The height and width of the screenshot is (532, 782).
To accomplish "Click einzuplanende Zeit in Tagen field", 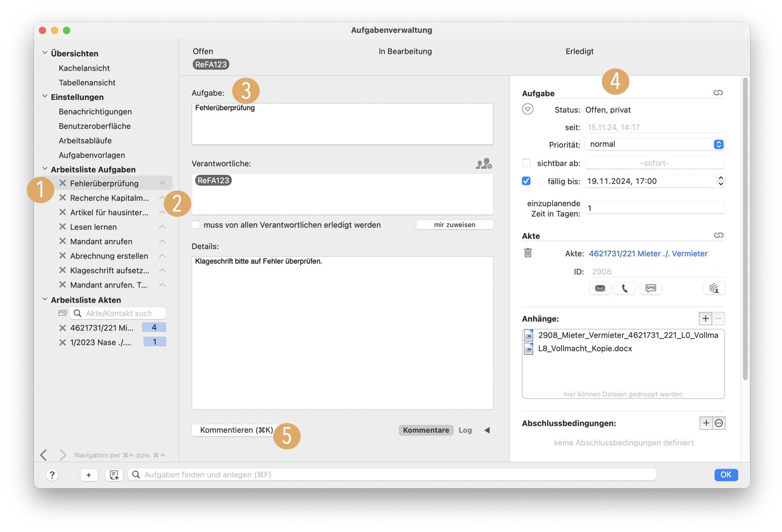I will pos(655,208).
